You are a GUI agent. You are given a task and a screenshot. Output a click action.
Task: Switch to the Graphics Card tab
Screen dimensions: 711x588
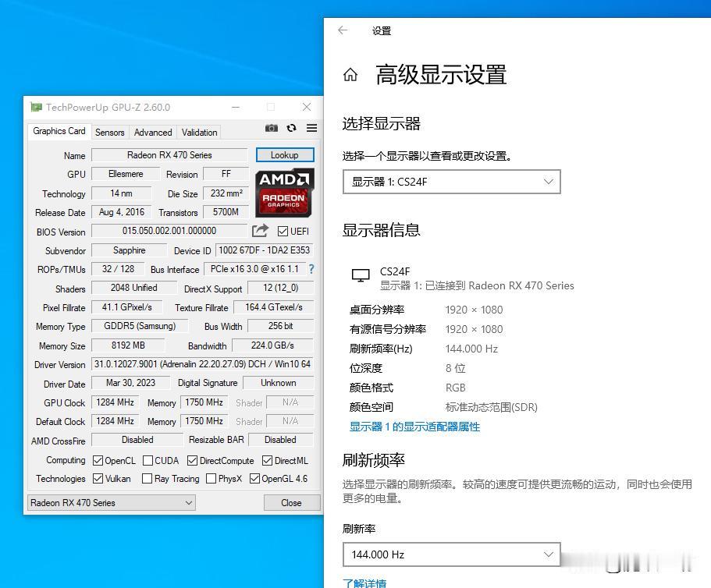pyautogui.click(x=59, y=131)
